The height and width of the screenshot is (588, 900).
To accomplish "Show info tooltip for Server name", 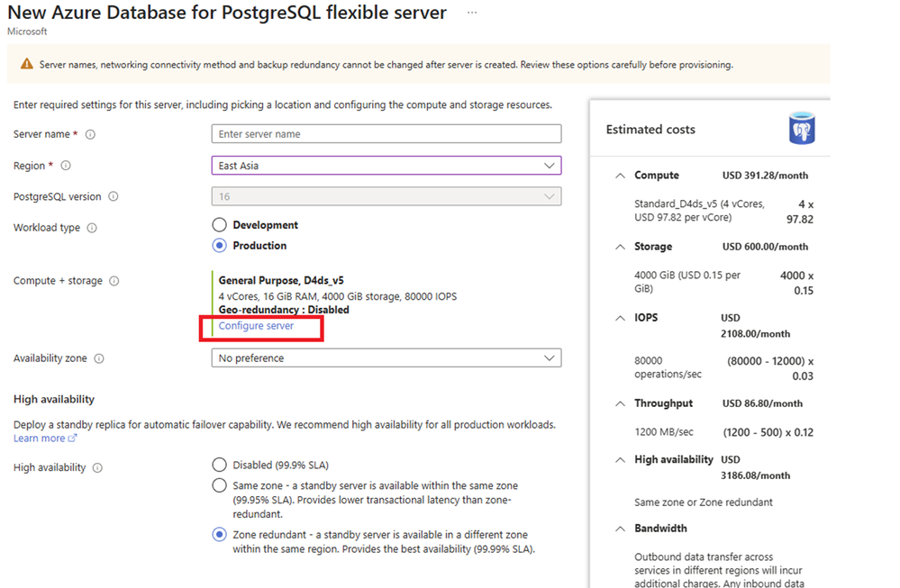I will [x=90, y=134].
